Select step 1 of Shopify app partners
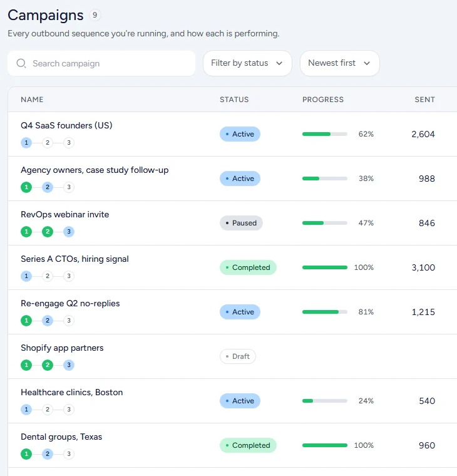 (26, 365)
